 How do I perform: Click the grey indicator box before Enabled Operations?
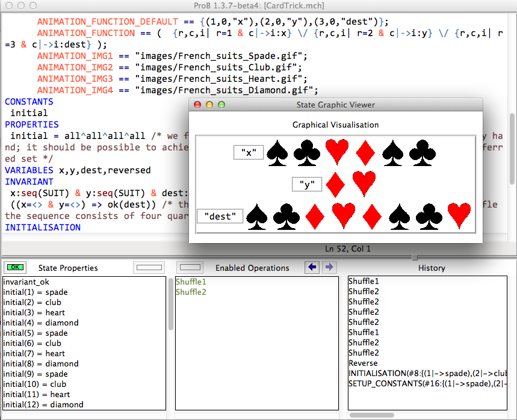point(191,267)
